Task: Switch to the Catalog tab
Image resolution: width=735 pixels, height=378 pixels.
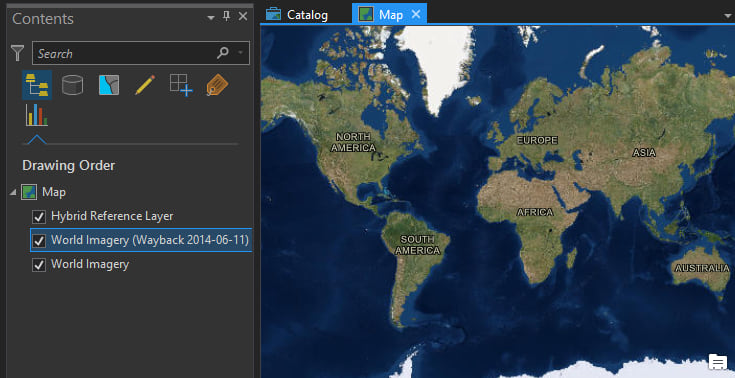Action: [297, 15]
